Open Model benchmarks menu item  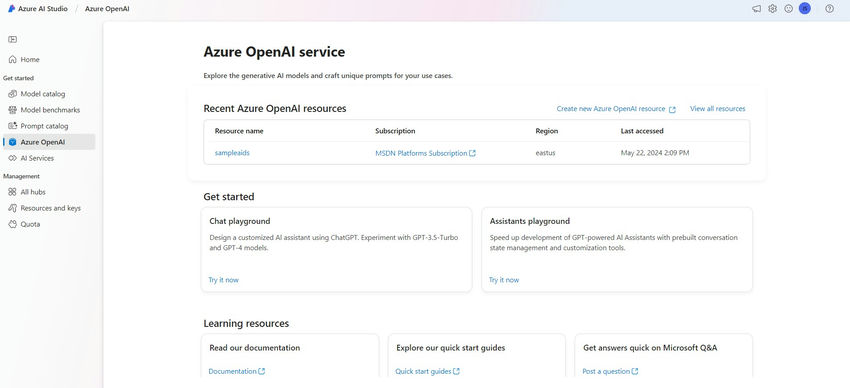49,110
